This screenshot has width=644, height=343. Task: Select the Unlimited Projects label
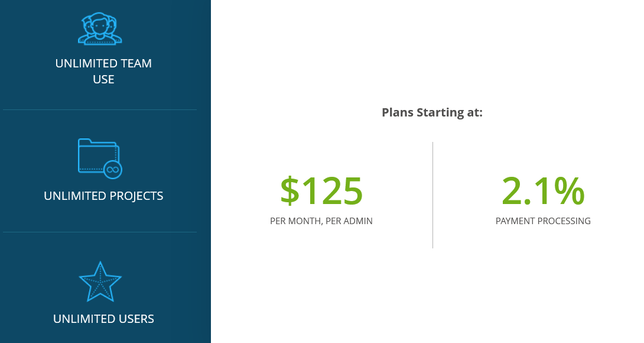(103, 196)
